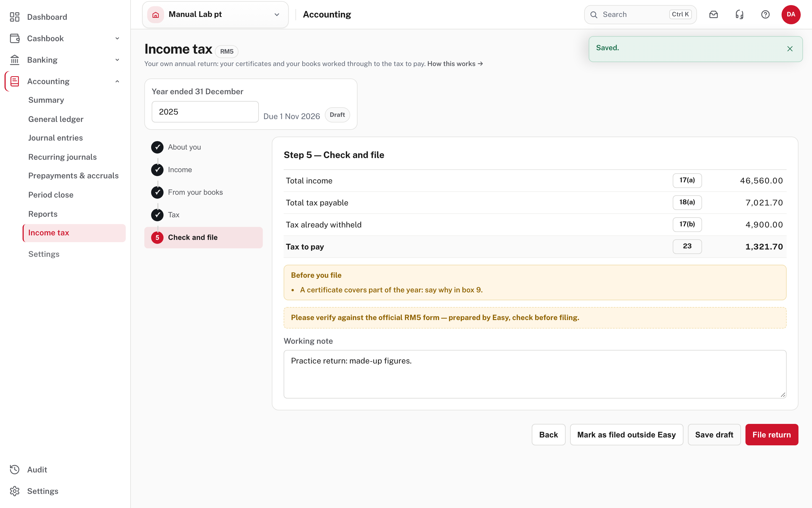Click the Tax to pay value 1,321.70
The height and width of the screenshot is (508, 812).
click(764, 247)
